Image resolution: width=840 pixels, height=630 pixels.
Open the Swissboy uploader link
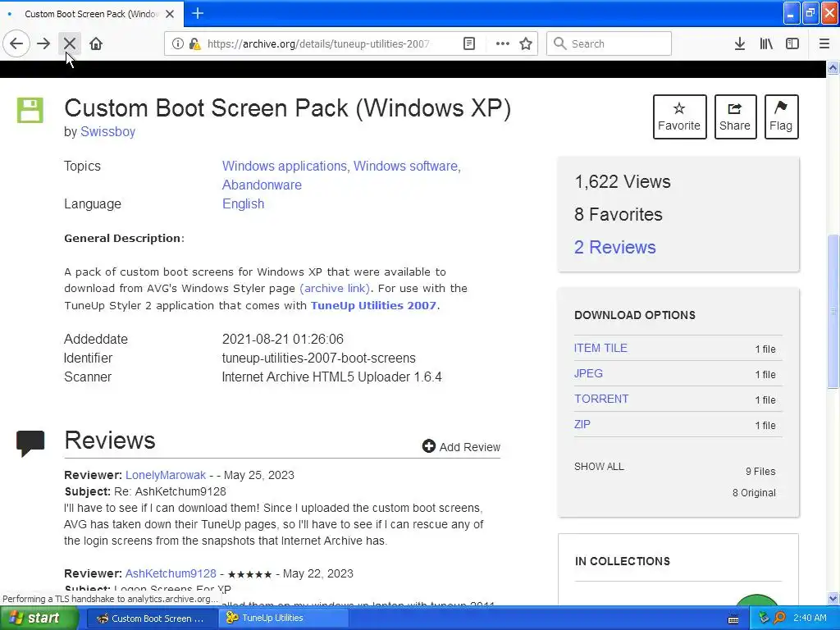(x=107, y=132)
